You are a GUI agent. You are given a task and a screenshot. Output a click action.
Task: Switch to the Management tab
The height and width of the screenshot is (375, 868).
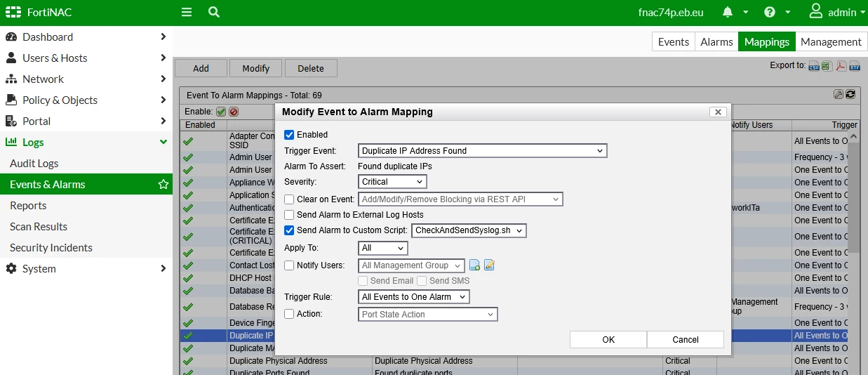pos(831,41)
